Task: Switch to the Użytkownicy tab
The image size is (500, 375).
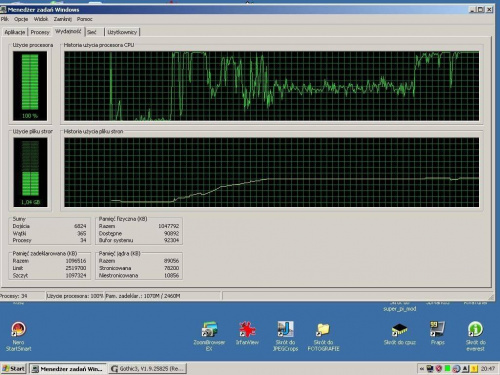Action: click(x=122, y=32)
